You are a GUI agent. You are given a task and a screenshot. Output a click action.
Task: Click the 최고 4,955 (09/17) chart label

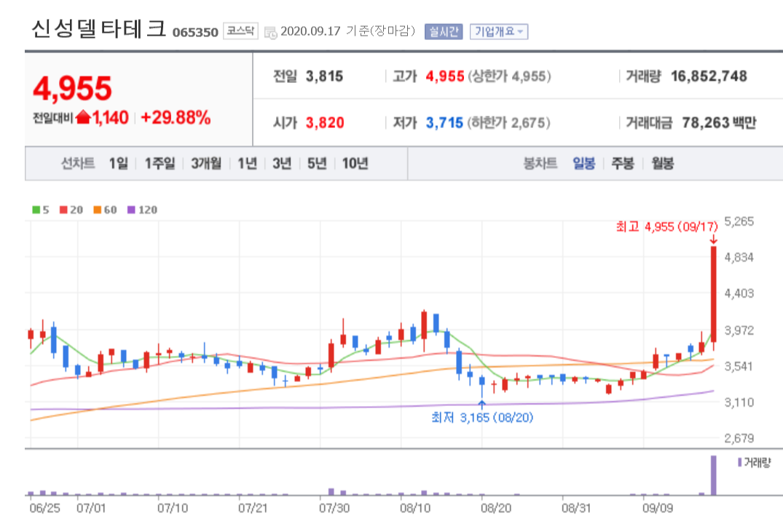666,226
